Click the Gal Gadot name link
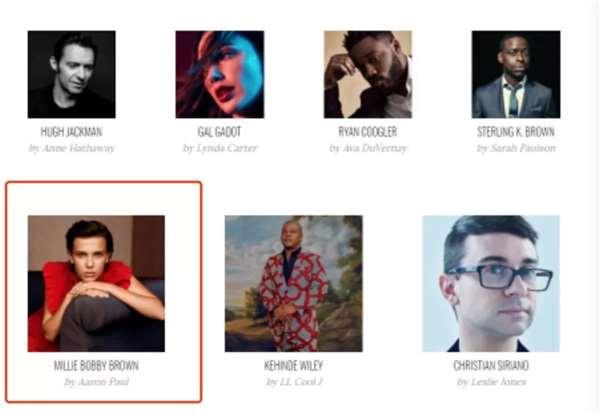This screenshot has height=415, width=600. point(220,132)
